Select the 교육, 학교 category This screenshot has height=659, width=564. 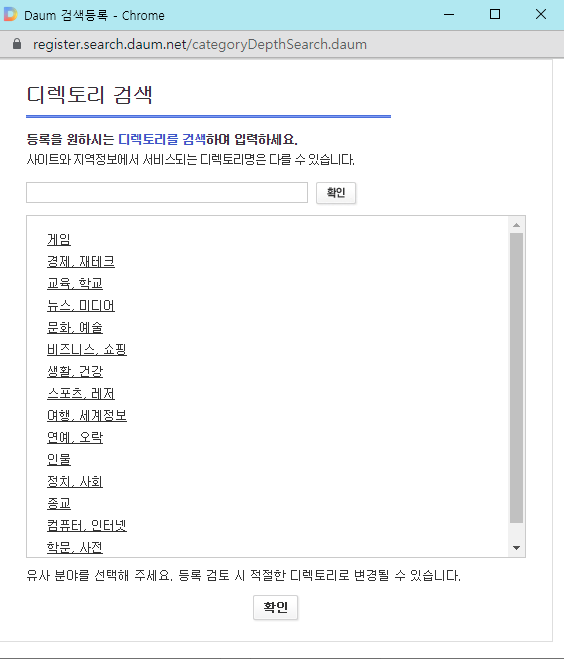(75, 283)
